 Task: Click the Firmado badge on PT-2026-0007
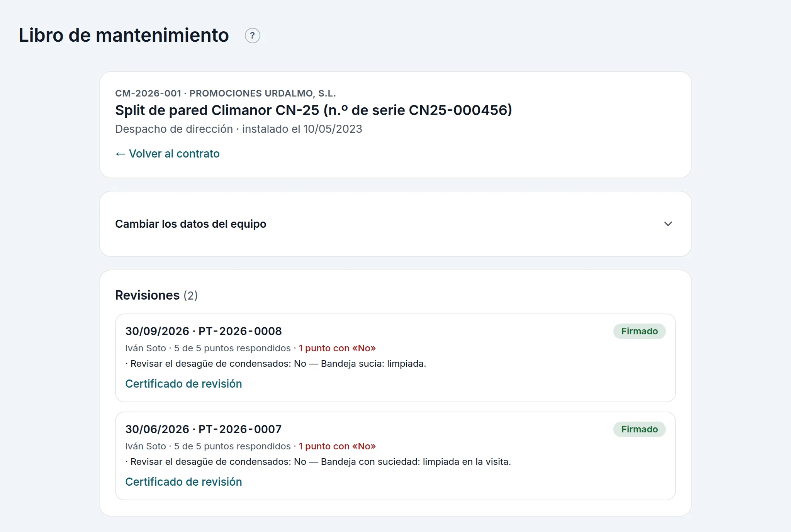pyautogui.click(x=639, y=429)
